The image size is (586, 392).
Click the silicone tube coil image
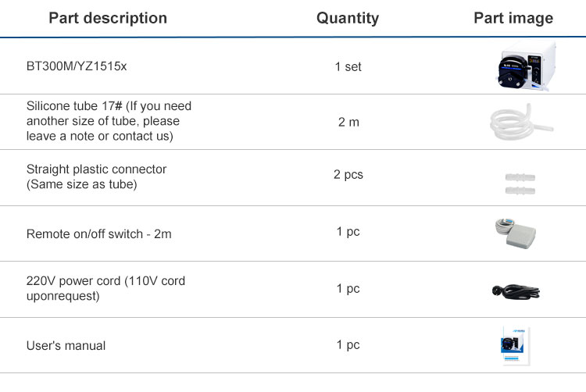coord(521,122)
